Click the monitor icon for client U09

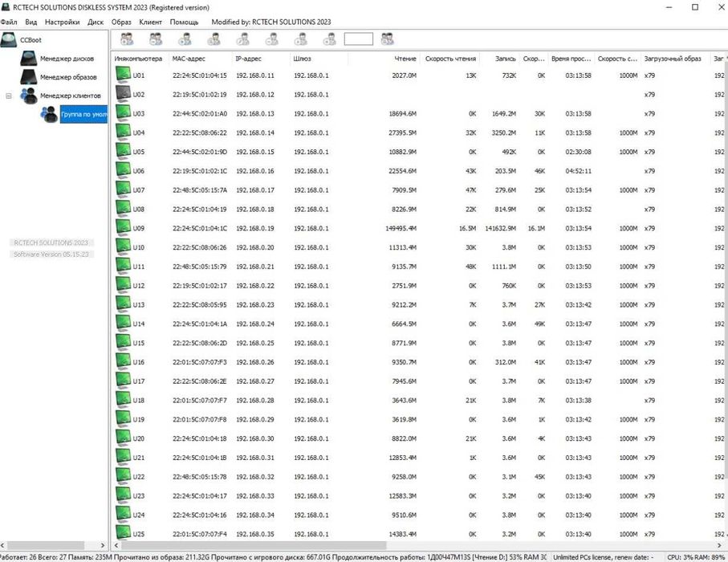(x=123, y=227)
